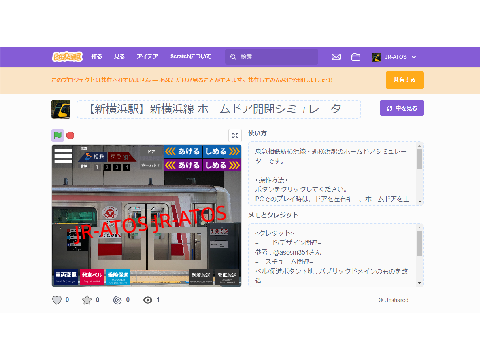Click the instructions box scroll-down arrow

[419, 201]
